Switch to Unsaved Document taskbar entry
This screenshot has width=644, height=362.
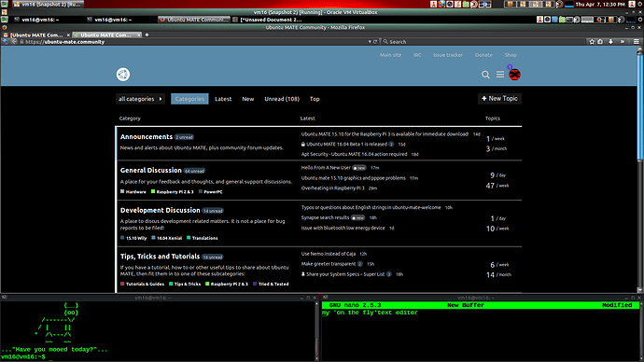(267, 20)
